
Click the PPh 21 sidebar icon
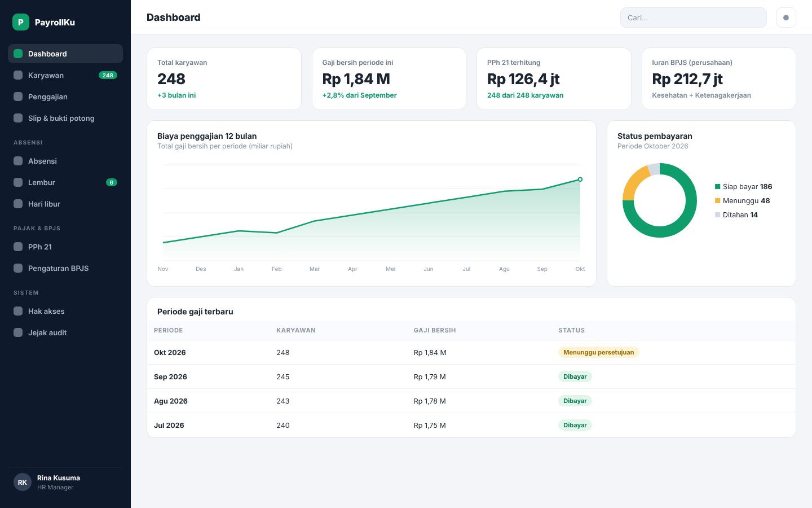(18, 247)
